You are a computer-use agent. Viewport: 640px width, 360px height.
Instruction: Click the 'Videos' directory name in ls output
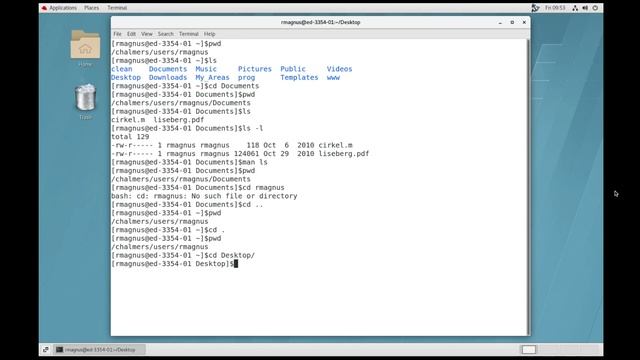tap(339, 69)
